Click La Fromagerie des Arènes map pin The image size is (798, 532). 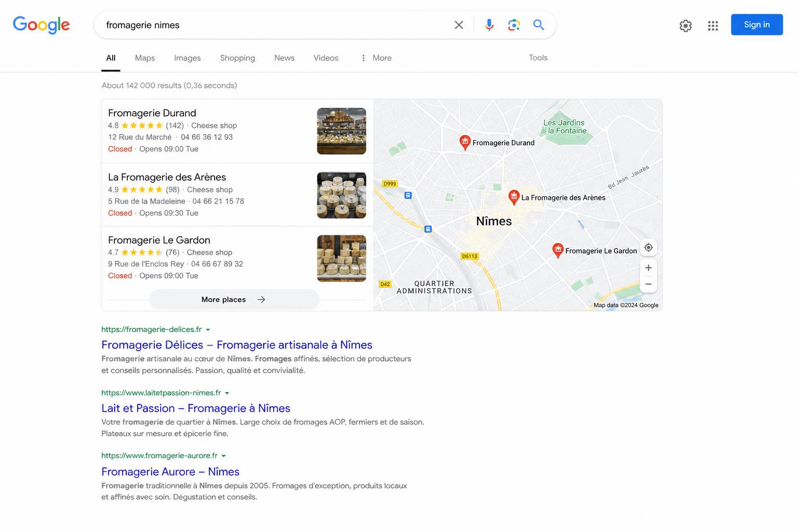pyautogui.click(x=514, y=197)
